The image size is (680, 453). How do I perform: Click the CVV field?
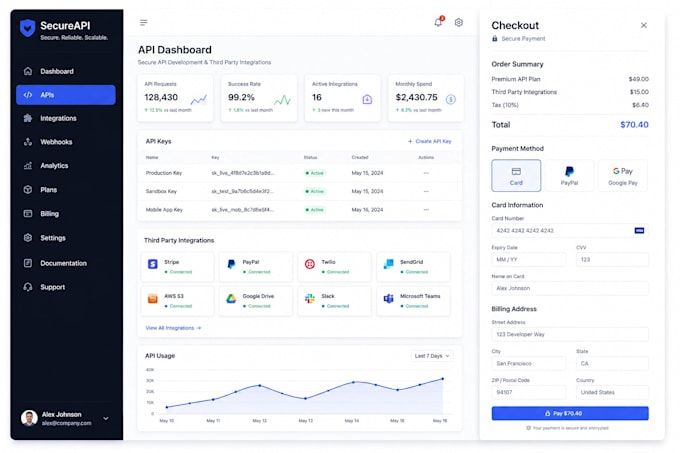(612, 260)
